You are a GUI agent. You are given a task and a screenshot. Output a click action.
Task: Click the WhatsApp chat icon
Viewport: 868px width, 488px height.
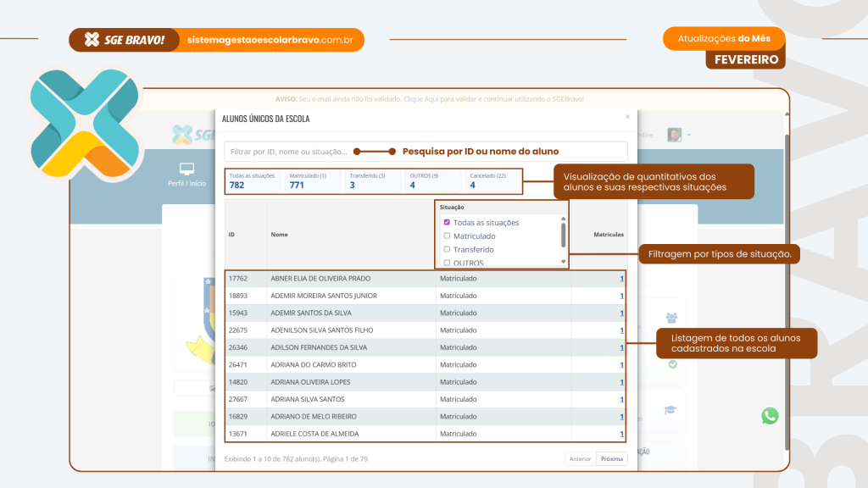click(x=770, y=416)
